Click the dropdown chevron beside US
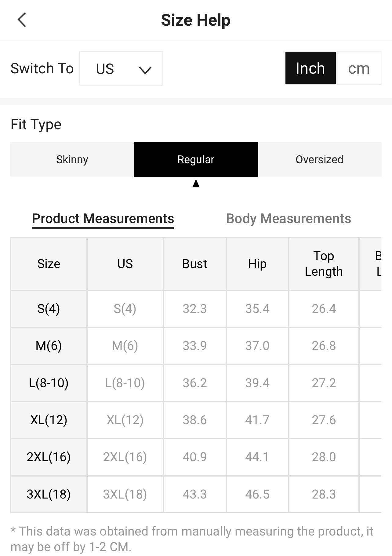392x556 pixels. tap(145, 70)
